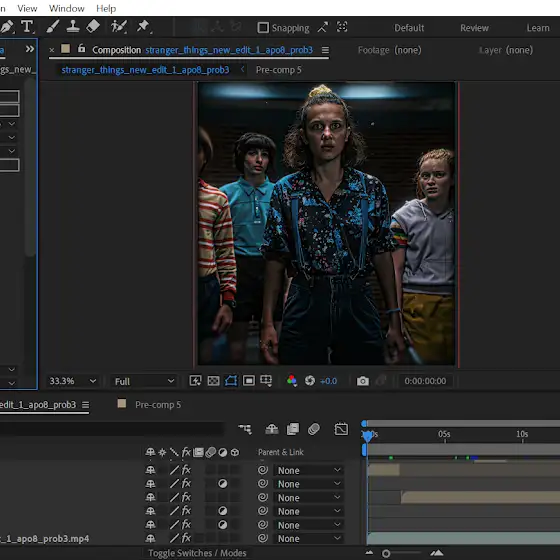Click the composition tab color label swatch

(x=65, y=48)
